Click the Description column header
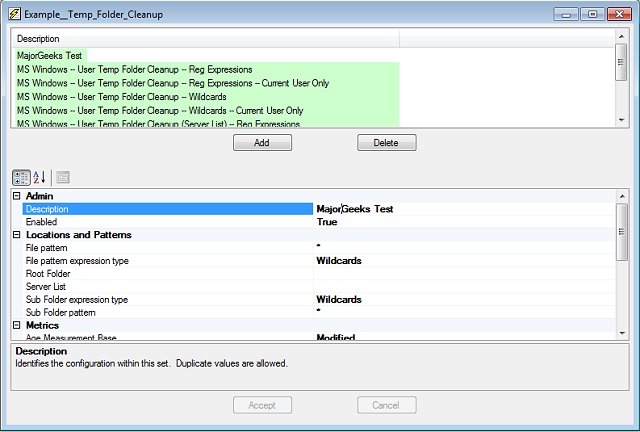 click(x=207, y=39)
